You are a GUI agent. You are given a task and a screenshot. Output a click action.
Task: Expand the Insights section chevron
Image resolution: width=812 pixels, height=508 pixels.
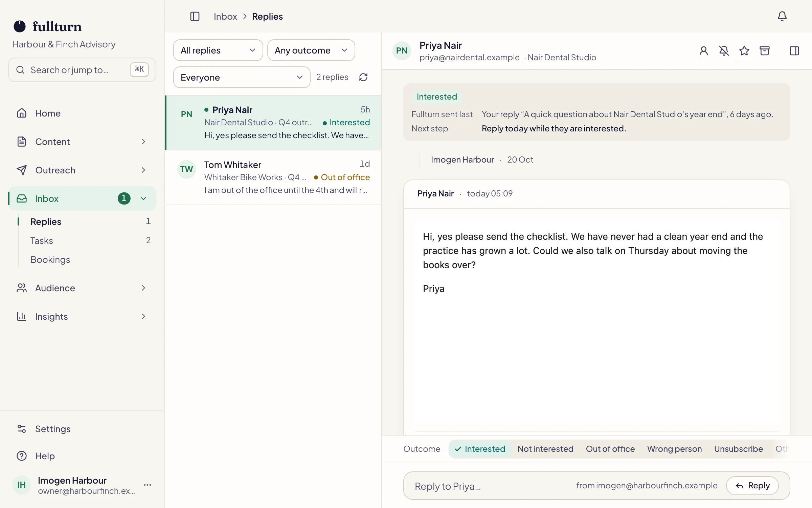[143, 316]
